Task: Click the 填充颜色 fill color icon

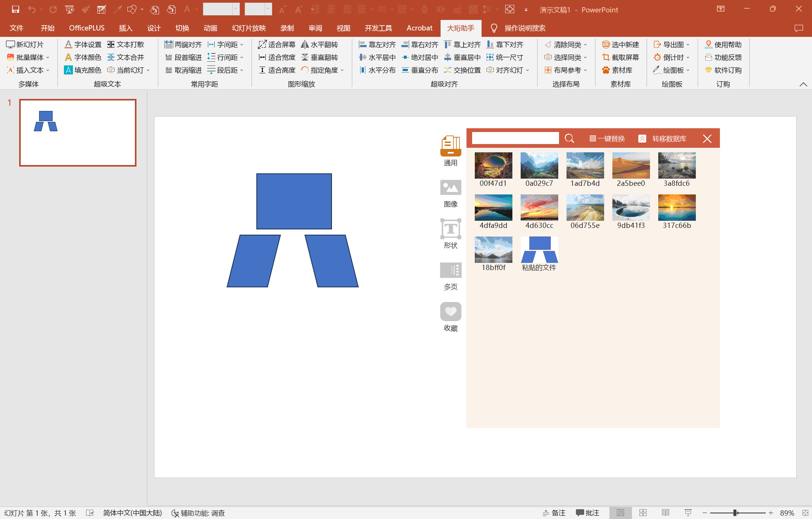Action: click(x=68, y=70)
